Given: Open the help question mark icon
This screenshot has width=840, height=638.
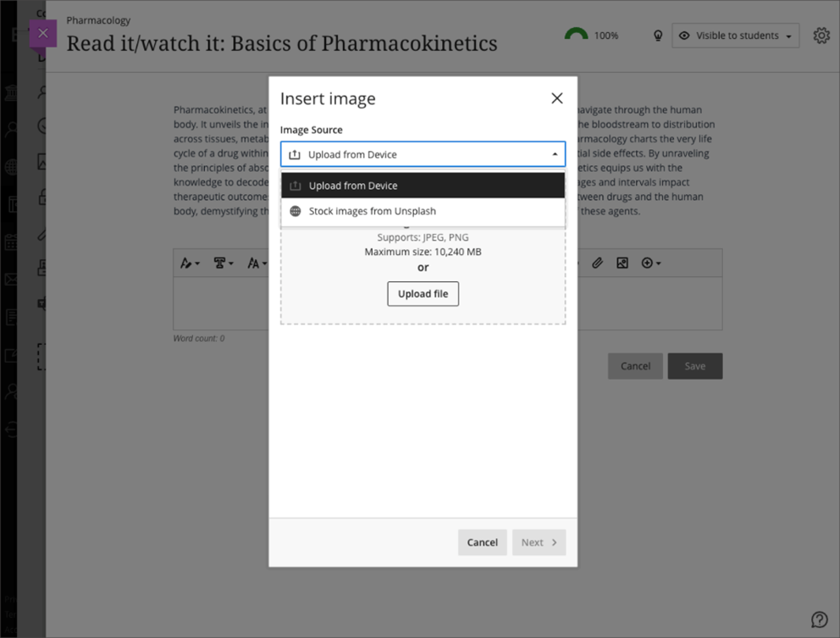Looking at the screenshot, I should (819, 619).
